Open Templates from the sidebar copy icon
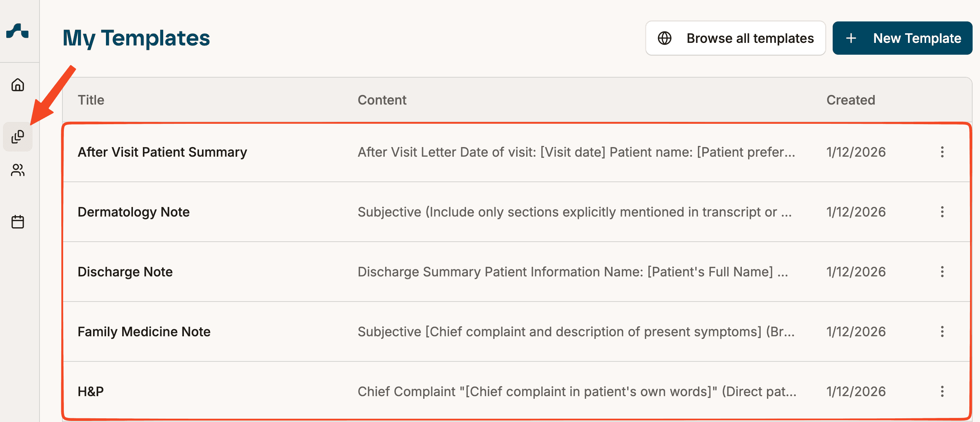Screen dimensions: 980x422 point(17,137)
